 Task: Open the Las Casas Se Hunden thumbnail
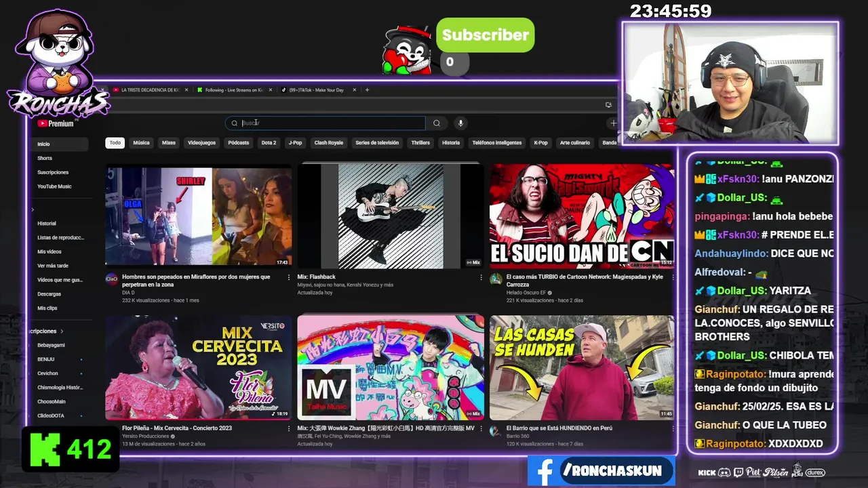click(x=582, y=367)
